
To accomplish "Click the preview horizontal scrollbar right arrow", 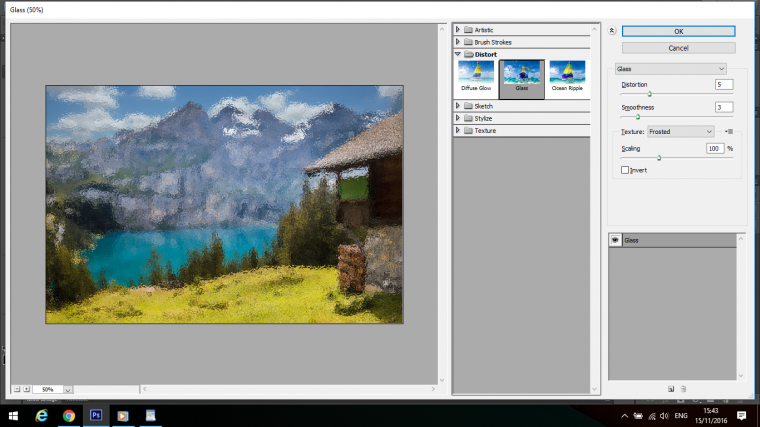I will (x=433, y=389).
